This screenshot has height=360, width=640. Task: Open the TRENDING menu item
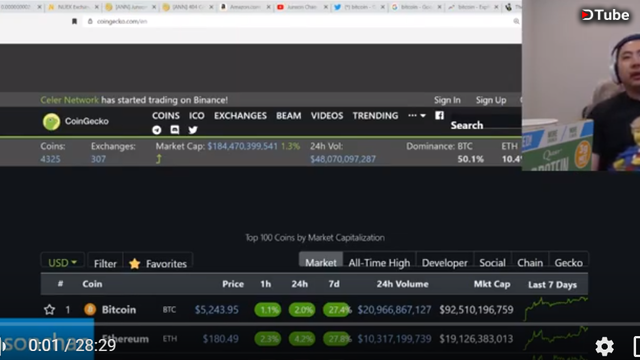(x=375, y=116)
